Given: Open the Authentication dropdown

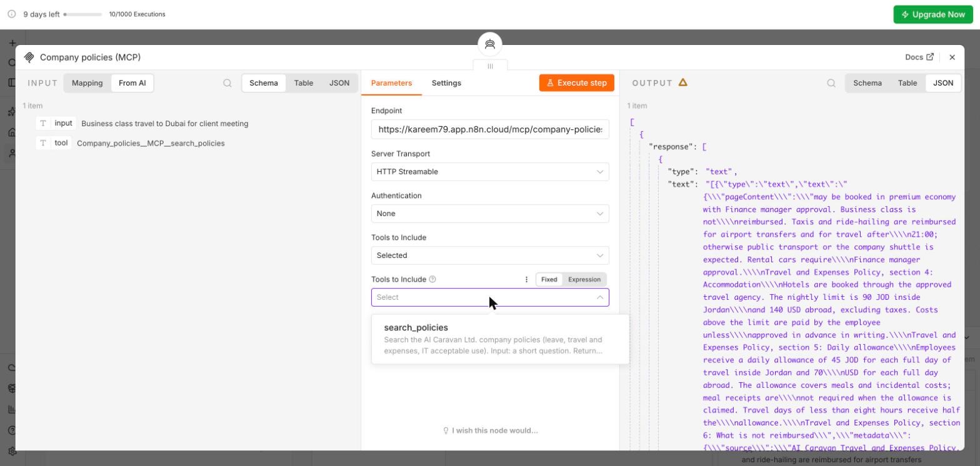Looking at the screenshot, I should 490,214.
